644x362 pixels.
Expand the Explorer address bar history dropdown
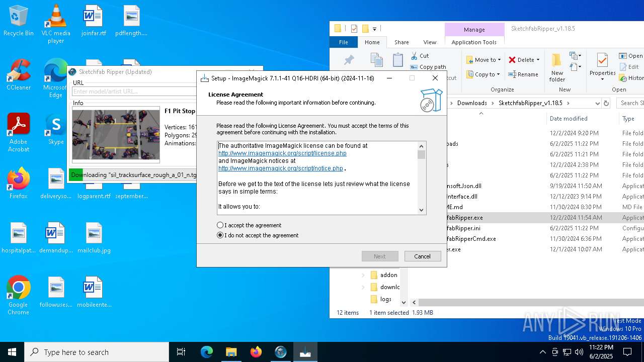pyautogui.click(x=597, y=103)
